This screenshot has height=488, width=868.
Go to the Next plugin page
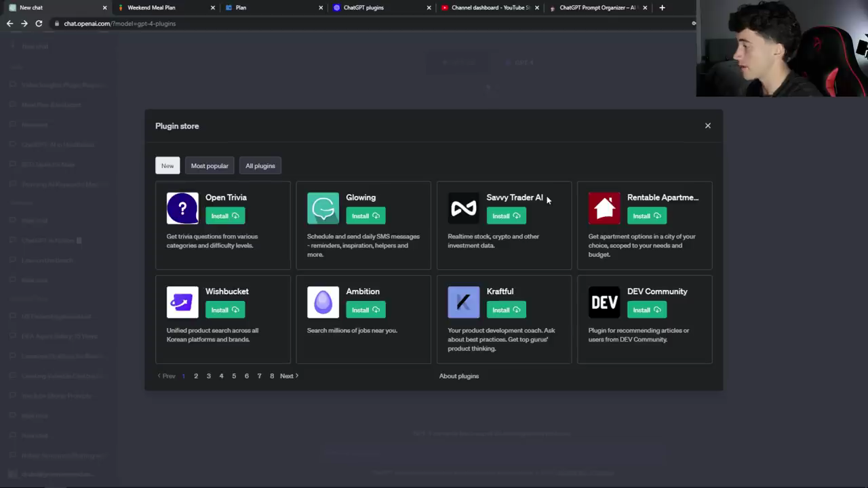(x=289, y=376)
